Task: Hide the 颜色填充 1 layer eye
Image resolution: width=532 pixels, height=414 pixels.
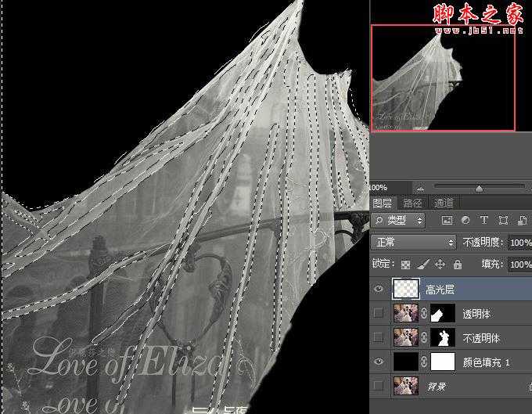Action: pyautogui.click(x=379, y=362)
